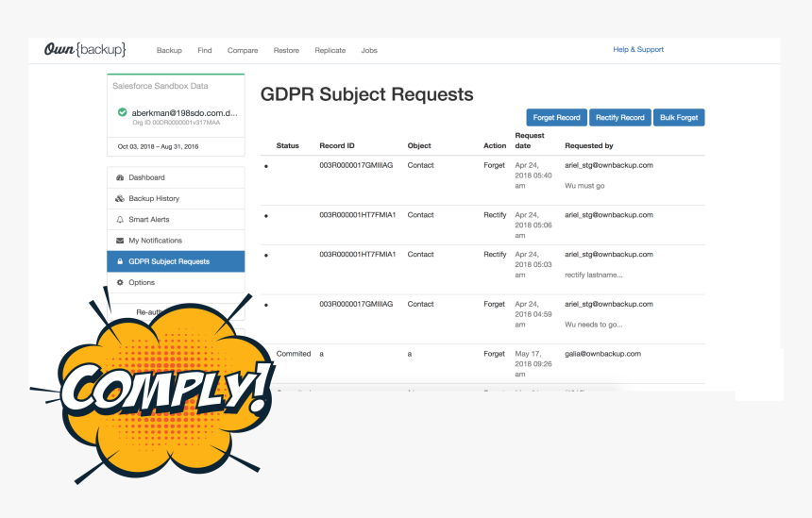Select GDPR Subject Requests sidebar item
Viewport: 812px width, 518px height.
(176, 261)
